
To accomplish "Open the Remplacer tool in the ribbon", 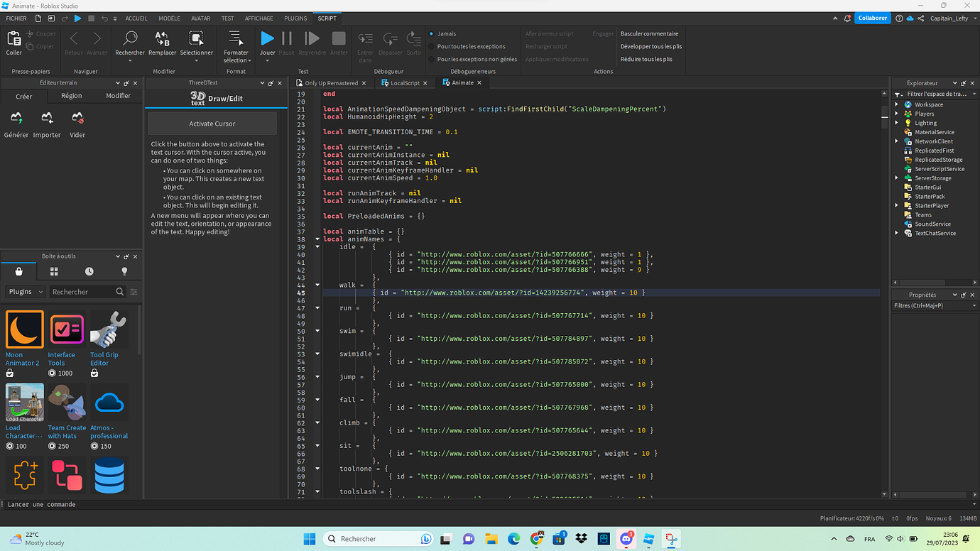I will (162, 44).
